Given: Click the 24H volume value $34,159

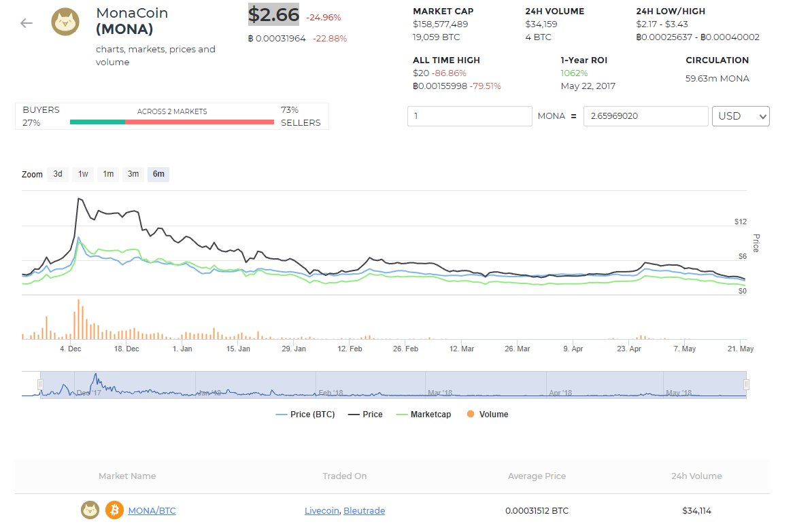Looking at the screenshot, I should pos(541,24).
